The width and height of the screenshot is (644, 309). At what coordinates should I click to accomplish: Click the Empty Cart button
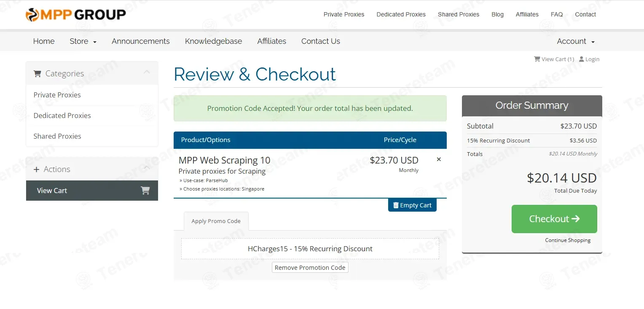point(412,205)
